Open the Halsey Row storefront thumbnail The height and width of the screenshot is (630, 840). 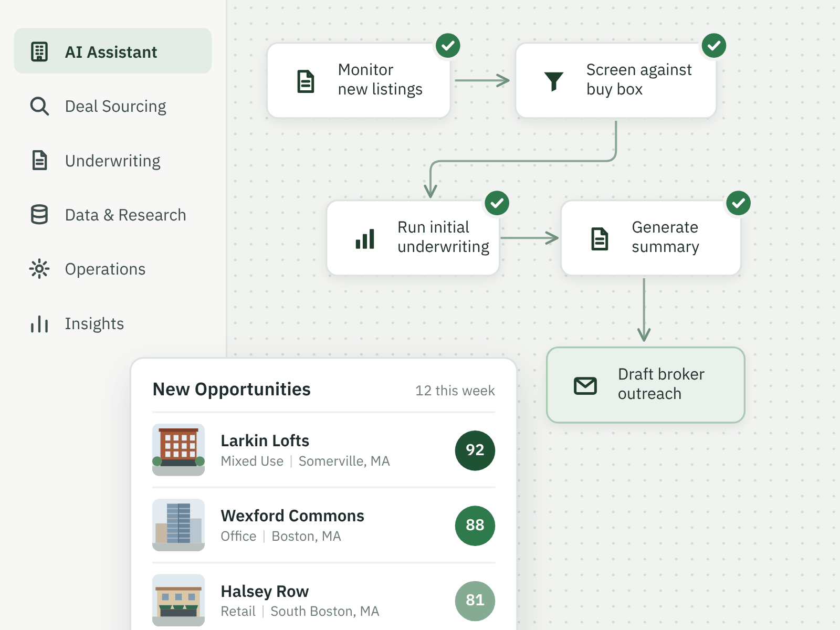click(178, 600)
